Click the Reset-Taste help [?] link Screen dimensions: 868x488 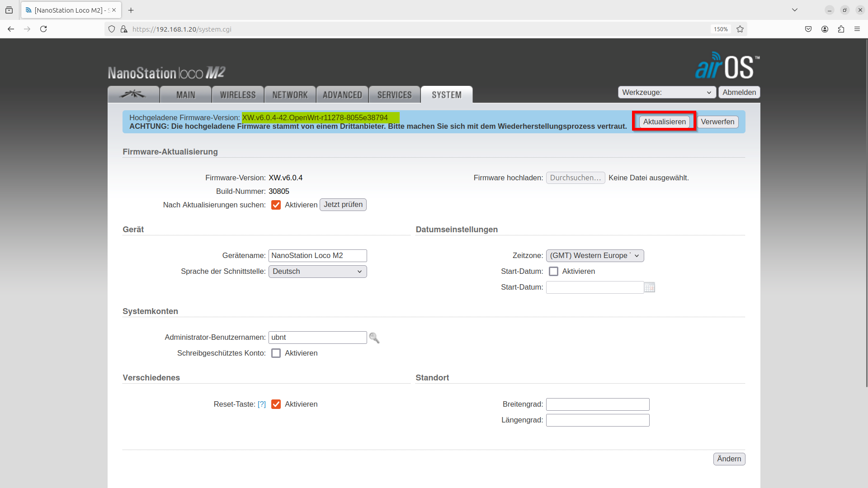(262, 404)
